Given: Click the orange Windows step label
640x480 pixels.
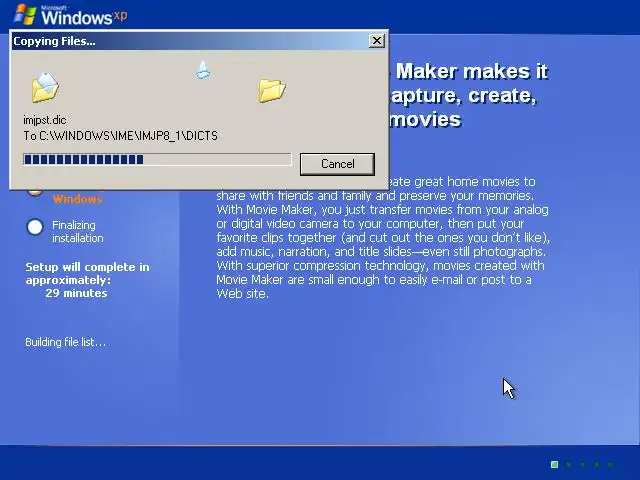Looking at the screenshot, I should 77,199.
